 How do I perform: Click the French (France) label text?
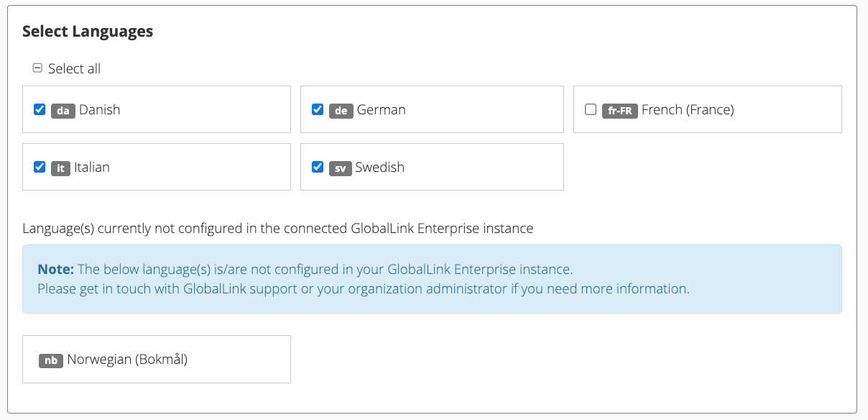click(x=688, y=110)
